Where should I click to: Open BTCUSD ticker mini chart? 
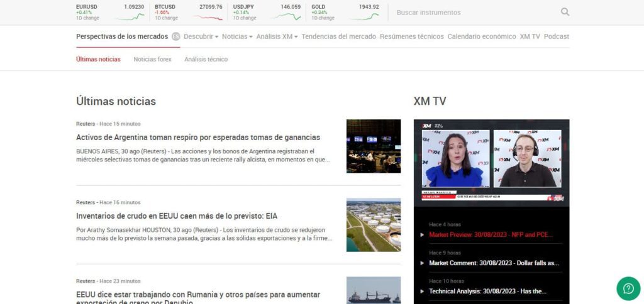point(208,17)
